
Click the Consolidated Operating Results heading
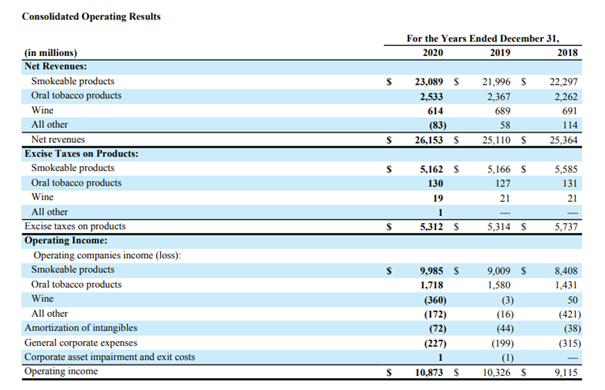pyautogui.click(x=91, y=17)
